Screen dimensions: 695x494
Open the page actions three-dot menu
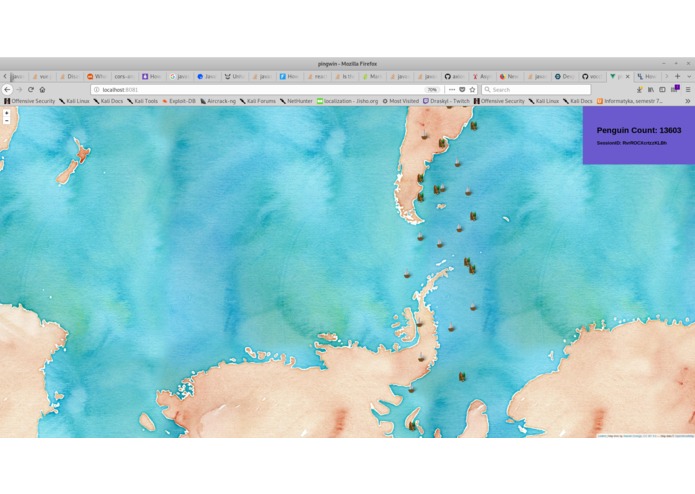coord(452,89)
